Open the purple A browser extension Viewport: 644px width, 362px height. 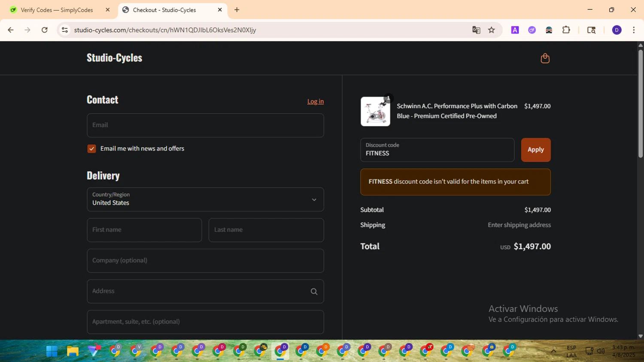(515, 30)
